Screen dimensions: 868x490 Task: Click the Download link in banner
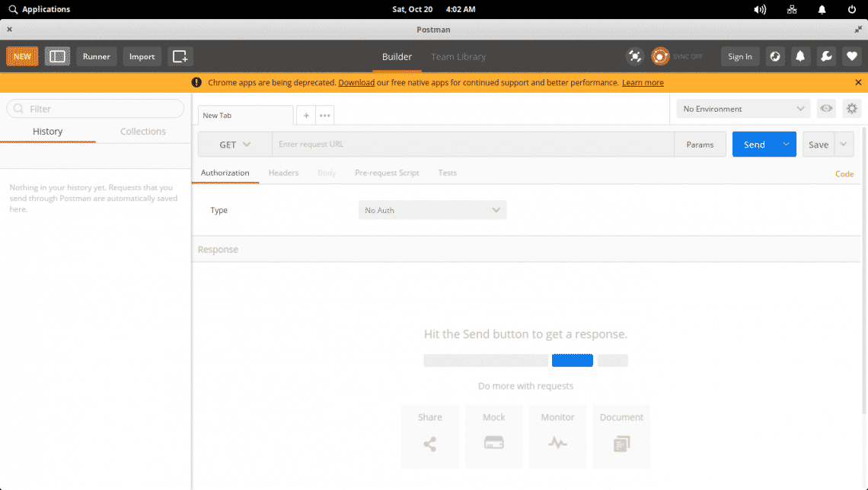[356, 82]
